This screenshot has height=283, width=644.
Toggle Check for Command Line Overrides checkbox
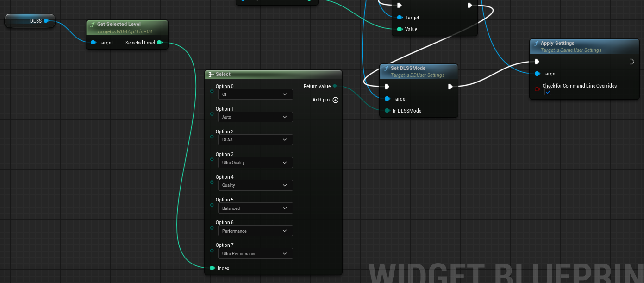point(548,92)
